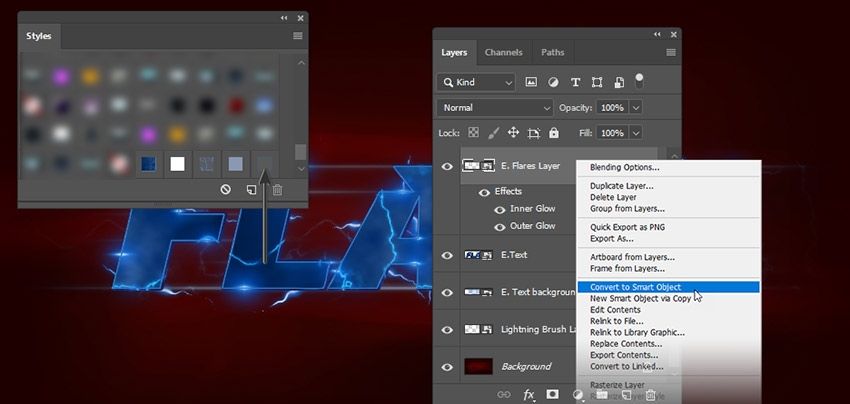The image size is (850, 404).
Task: Delete style using Styles panel trash icon
Action: click(277, 190)
